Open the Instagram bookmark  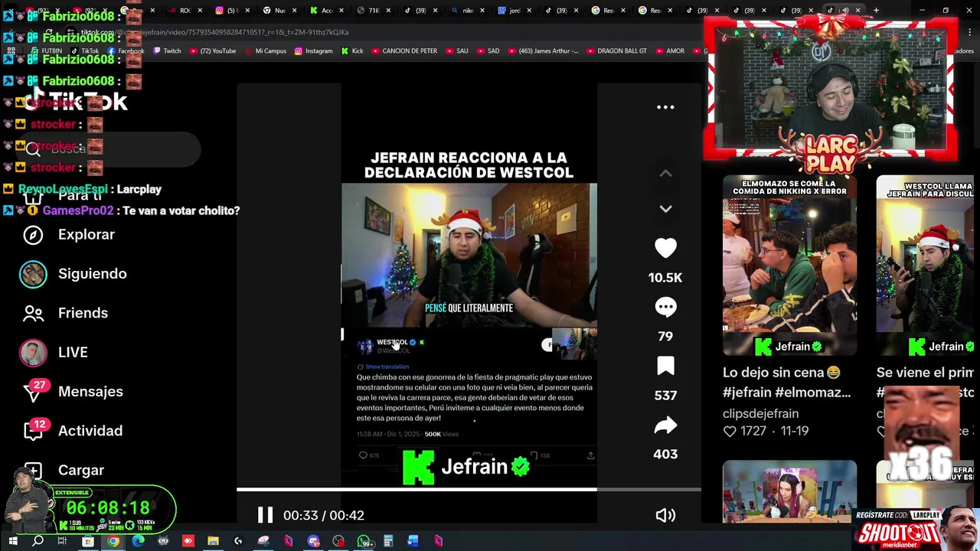[x=314, y=51]
